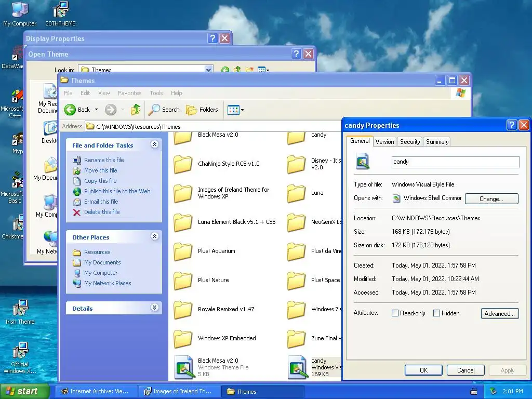The image size is (532, 399).
Task: Open the Tools menu in Themes window
Action: pyautogui.click(x=156, y=93)
